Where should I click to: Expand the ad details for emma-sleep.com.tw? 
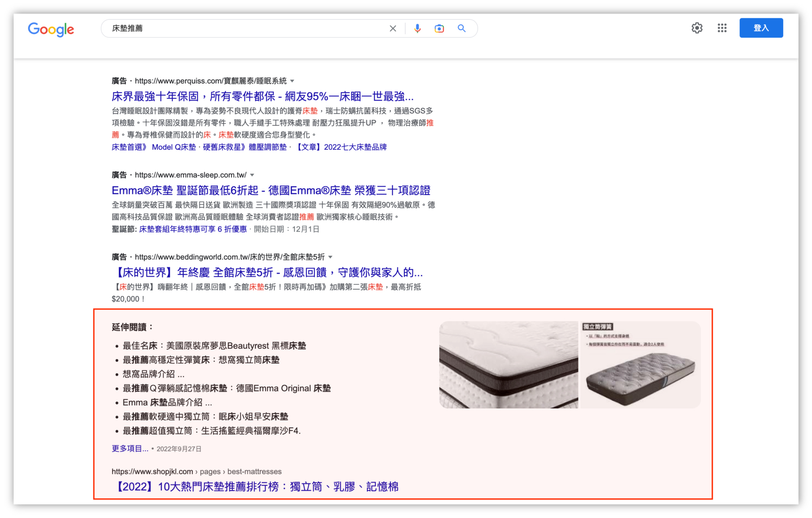point(252,175)
